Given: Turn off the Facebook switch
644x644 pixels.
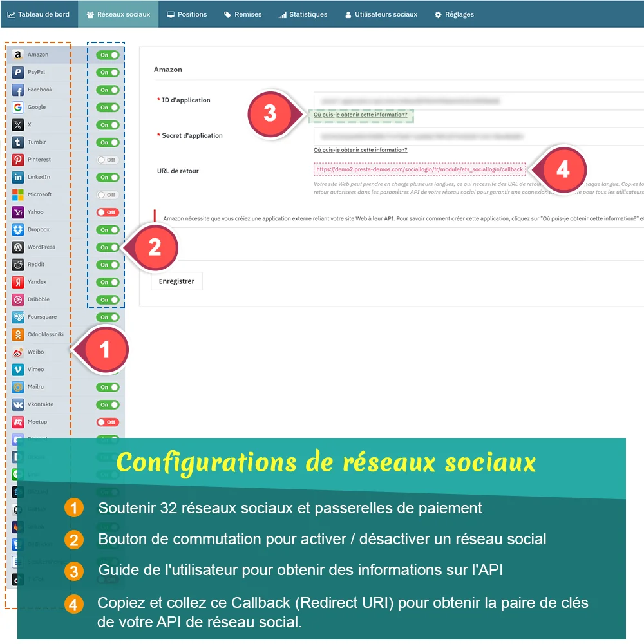Looking at the screenshot, I should (x=108, y=90).
